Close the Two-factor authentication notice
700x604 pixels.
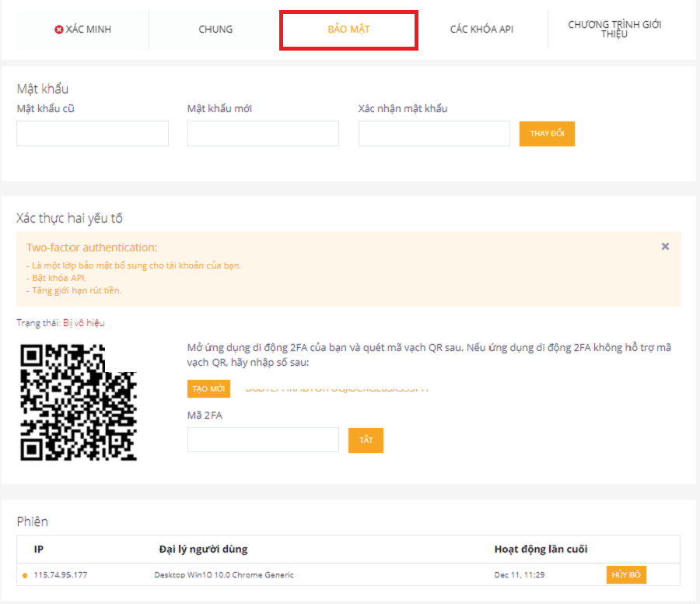[665, 246]
